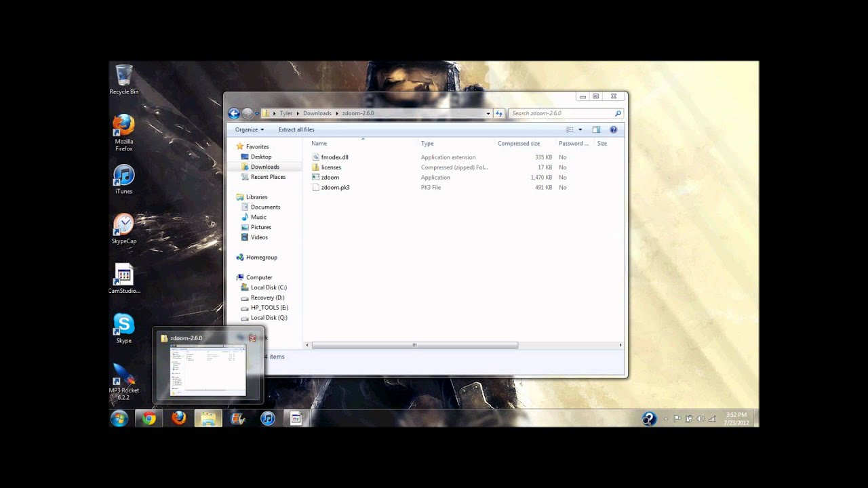Select Favorites in navigation pane

tap(257, 147)
